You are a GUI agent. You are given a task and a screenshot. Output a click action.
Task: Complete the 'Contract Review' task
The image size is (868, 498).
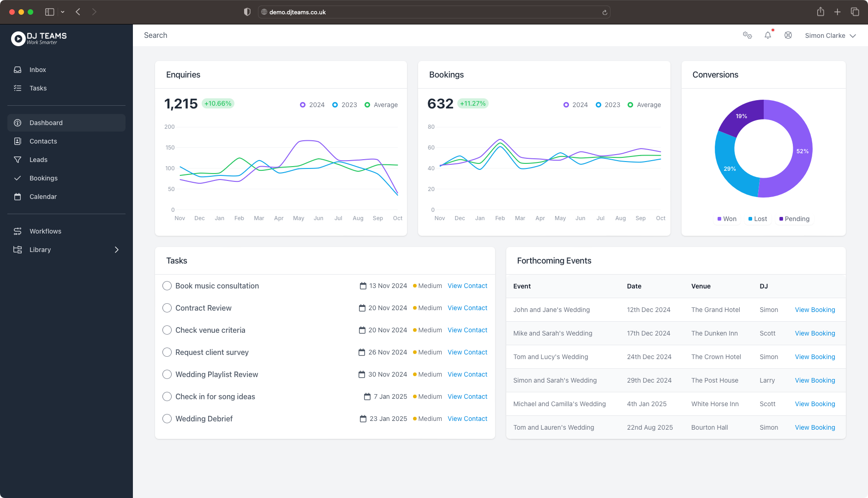tap(167, 307)
